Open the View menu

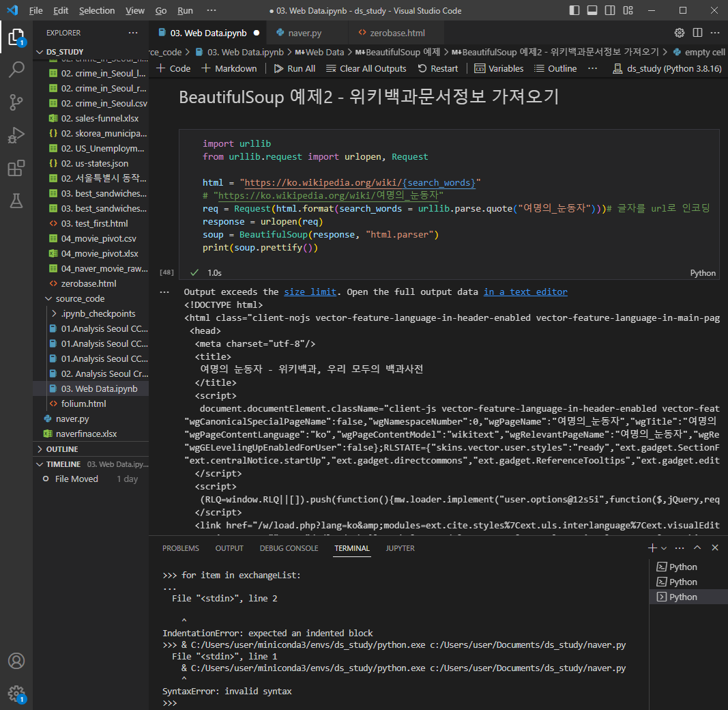pyautogui.click(x=135, y=10)
